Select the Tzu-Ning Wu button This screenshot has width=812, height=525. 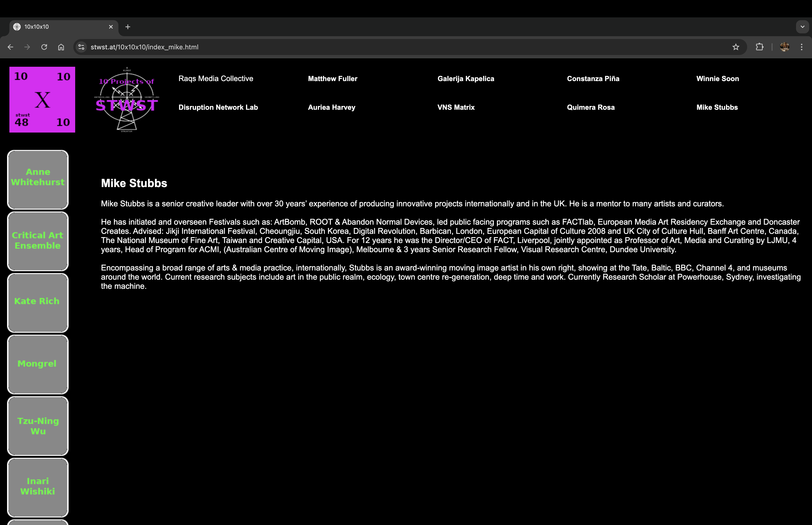[38, 426]
